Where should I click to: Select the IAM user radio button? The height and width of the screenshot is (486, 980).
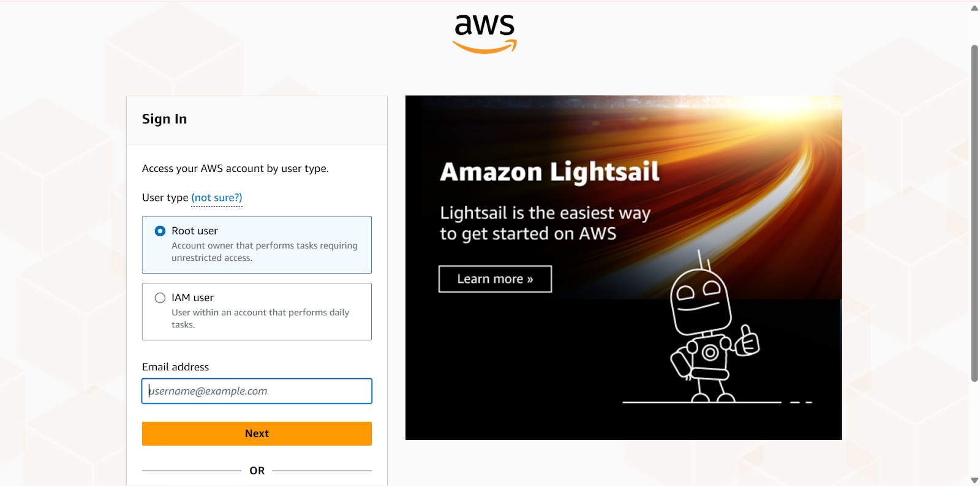pyautogui.click(x=159, y=297)
